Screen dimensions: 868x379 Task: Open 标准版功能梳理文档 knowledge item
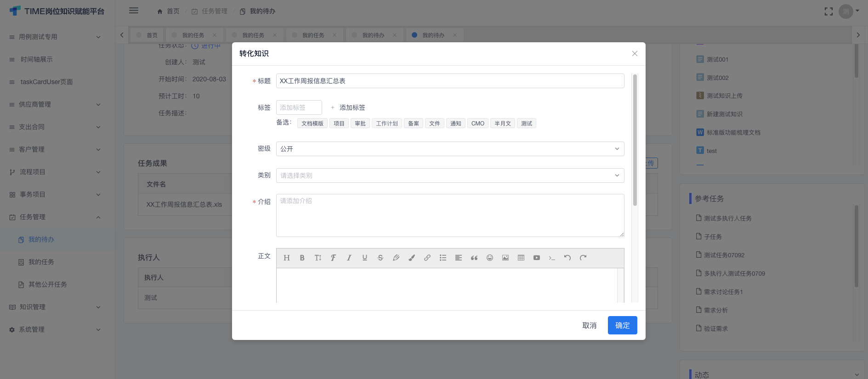[x=733, y=132]
